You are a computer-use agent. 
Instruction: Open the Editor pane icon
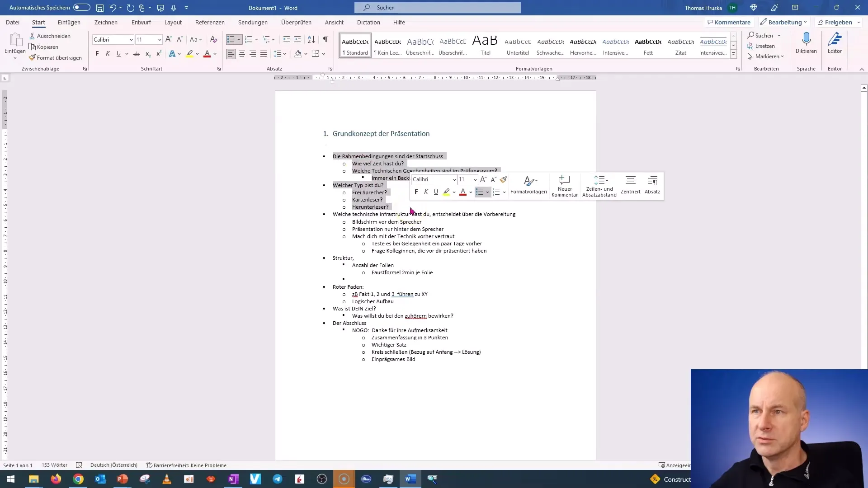(835, 39)
